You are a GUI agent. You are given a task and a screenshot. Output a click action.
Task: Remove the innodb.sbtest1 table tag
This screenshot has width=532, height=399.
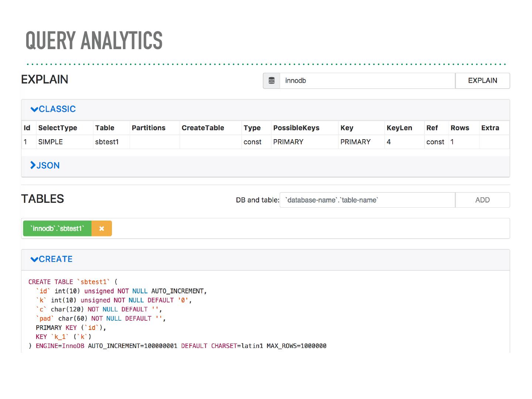coord(102,228)
